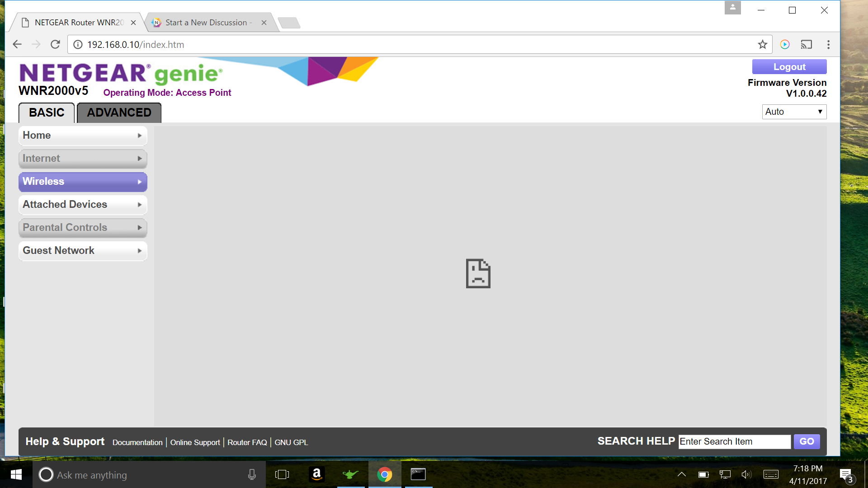Open NETGEAR genie lamp taskbar icon
This screenshot has width=868, height=488.
350,474
